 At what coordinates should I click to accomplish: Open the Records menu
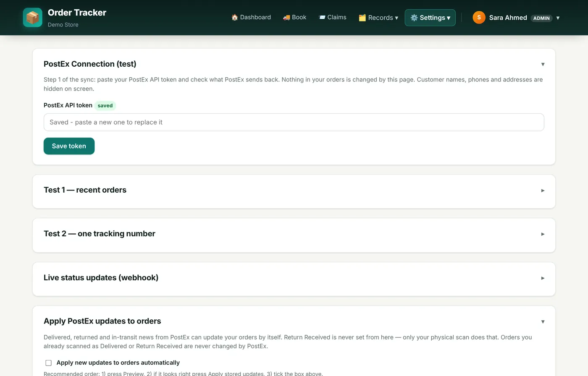click(378, 18)
